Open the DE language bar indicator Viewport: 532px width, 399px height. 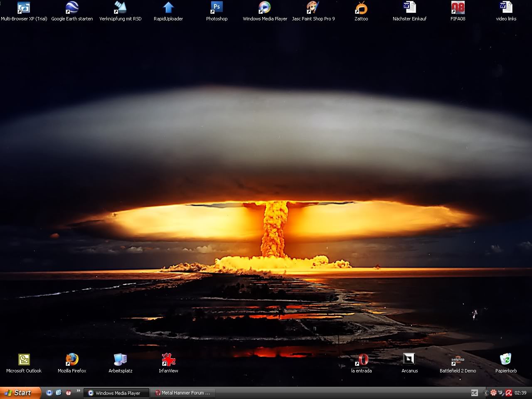coord(474,393)
